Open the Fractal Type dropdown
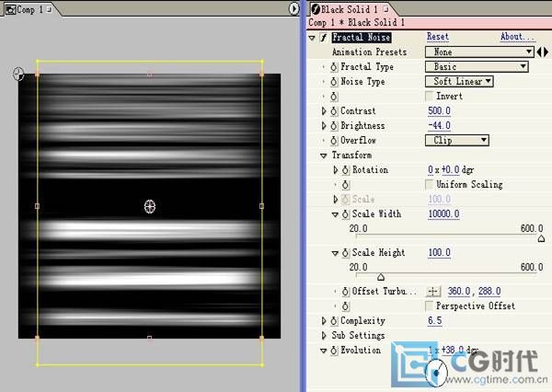Image resolution: width=552 pixels, height=392 pixels. click(x=477, y=66)
